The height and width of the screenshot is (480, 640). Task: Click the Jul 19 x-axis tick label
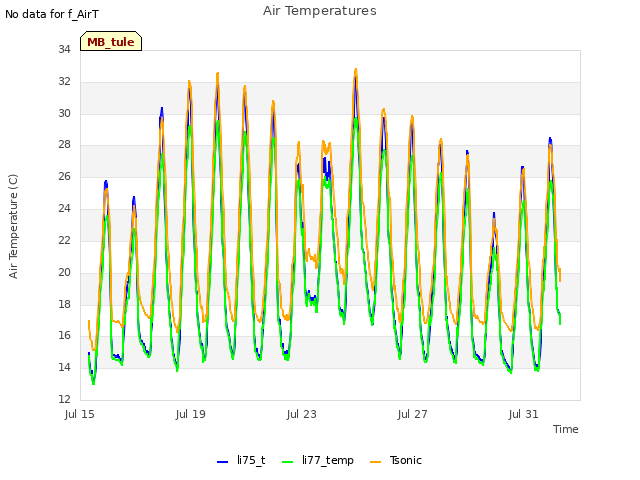point(191,414)
